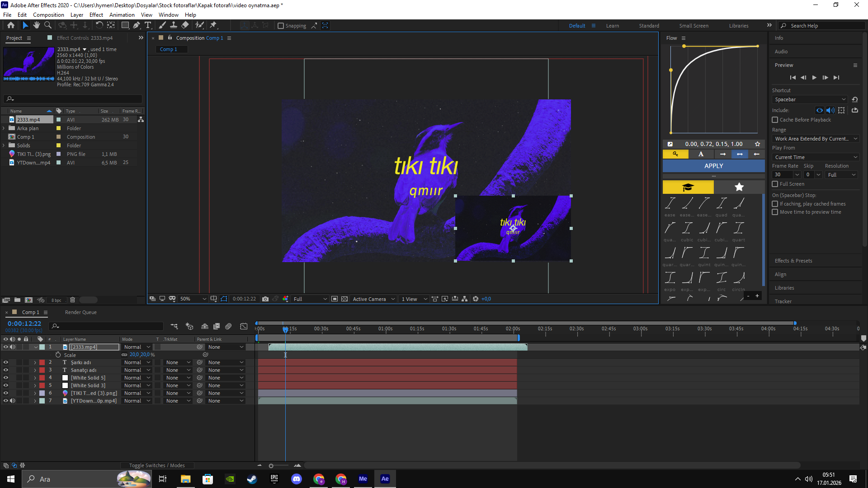Click the star favorite icon beside curve values

(x=757, y=144)
